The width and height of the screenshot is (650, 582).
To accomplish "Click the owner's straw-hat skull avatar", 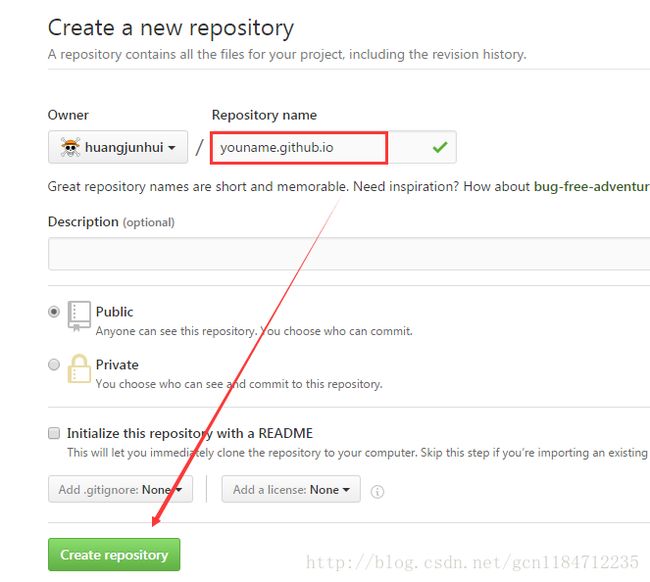I will 70,148.
